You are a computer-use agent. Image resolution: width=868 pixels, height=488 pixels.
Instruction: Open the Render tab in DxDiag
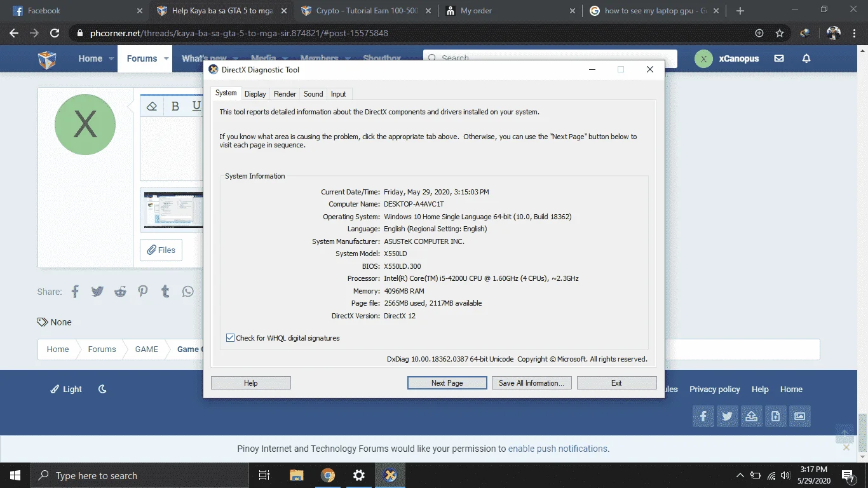point(285,94)
